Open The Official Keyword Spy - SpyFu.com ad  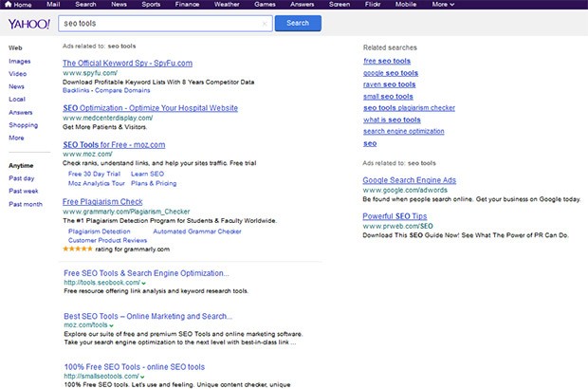point(127,64)
